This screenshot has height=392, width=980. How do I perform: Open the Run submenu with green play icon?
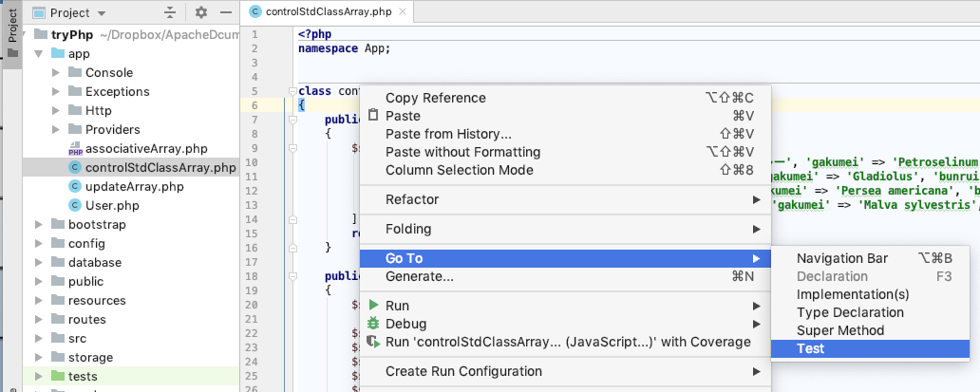pyautogui.click(x=566, y=306)
